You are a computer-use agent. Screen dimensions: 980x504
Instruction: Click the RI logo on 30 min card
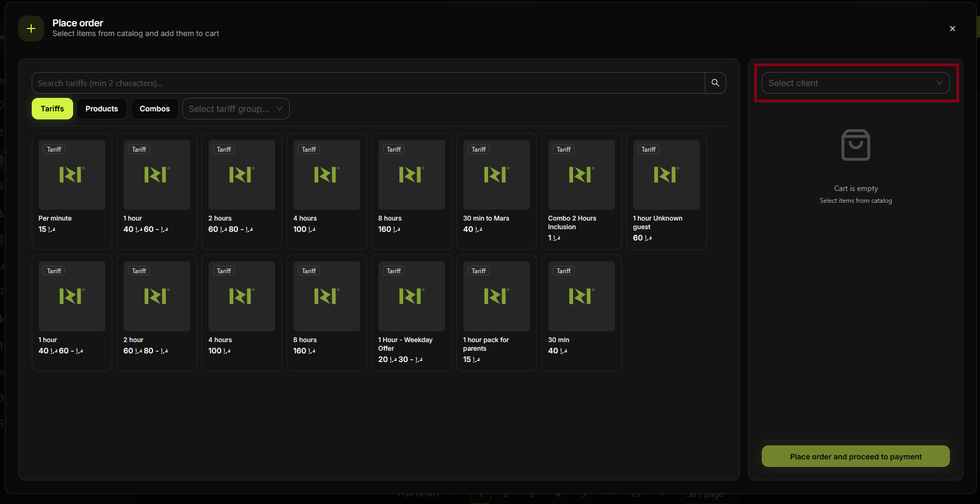[581, 296]
